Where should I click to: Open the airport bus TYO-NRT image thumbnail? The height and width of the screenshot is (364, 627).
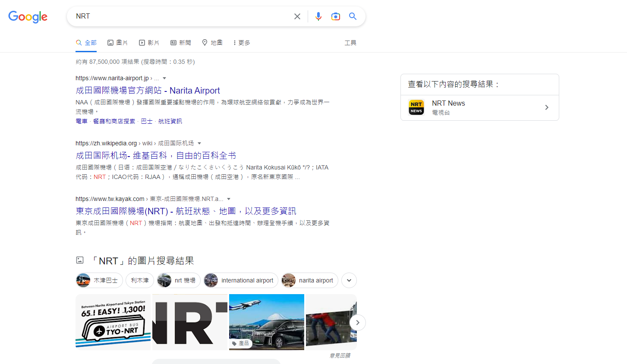(x=113, y=322)
